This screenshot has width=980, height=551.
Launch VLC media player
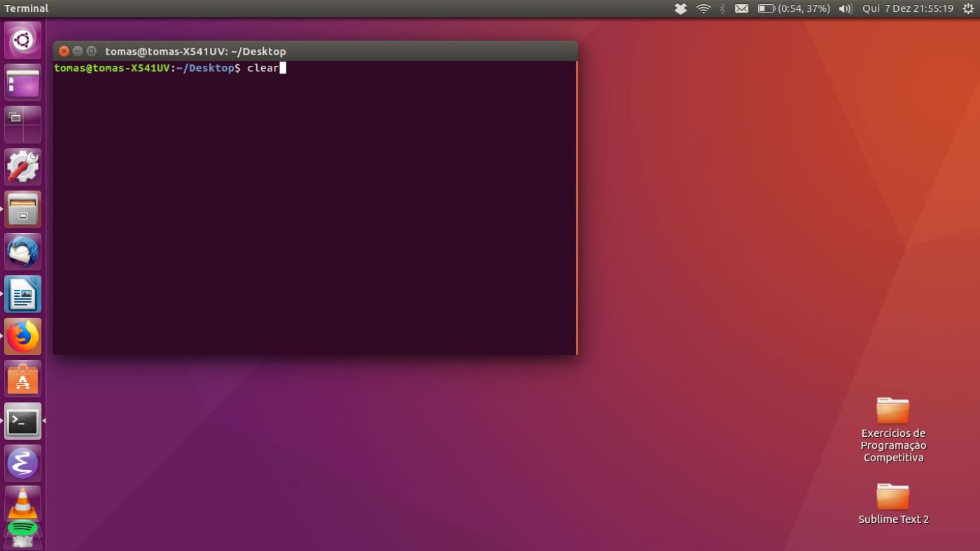[23, 503]
